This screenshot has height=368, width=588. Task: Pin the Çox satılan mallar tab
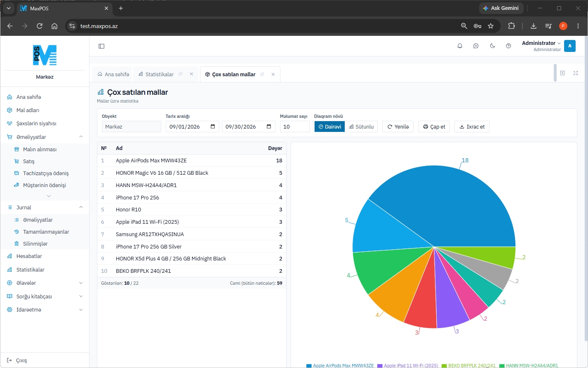click(x=262, y=74)
